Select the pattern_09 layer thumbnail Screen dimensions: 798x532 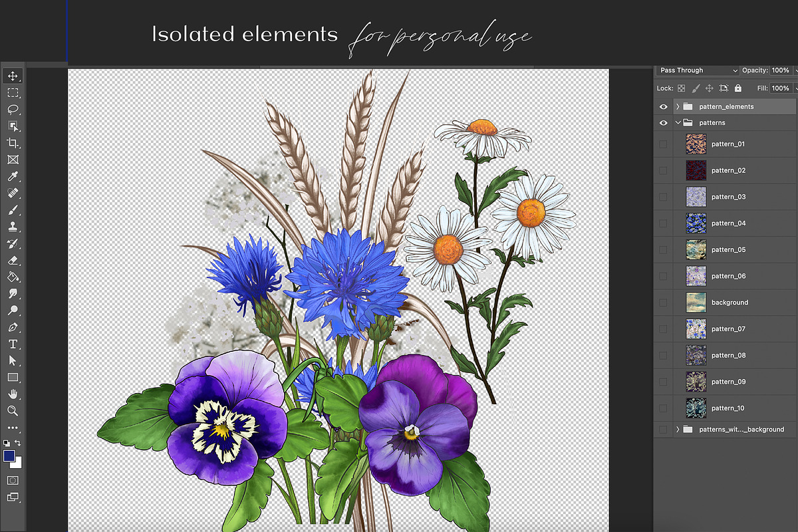(x=696, y=382)
